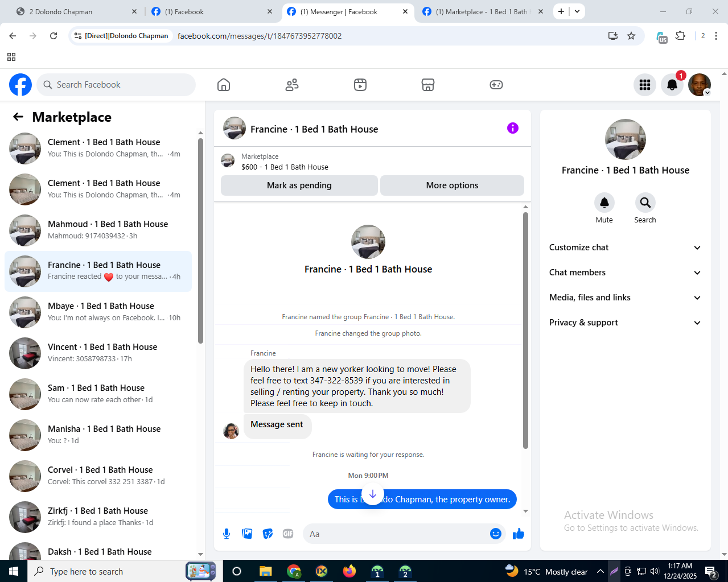Close the Messenger | Facebook tab
The width and height of the screenshot is (728, 582).
tap(405, 11)
